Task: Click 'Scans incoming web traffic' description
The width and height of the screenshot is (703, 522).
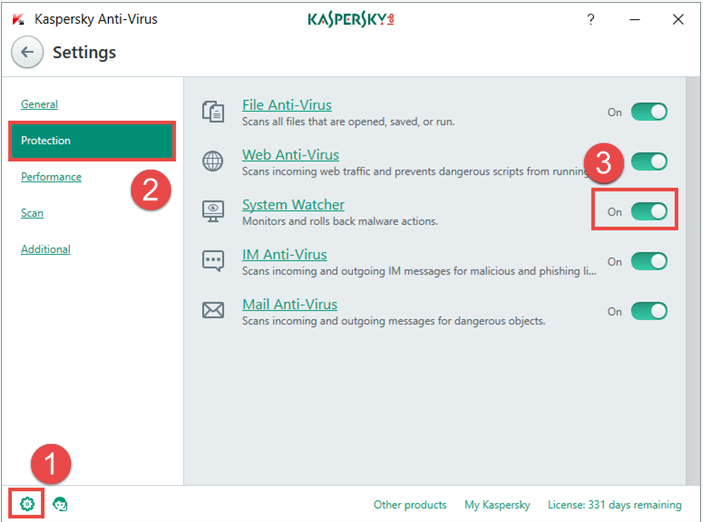Action: [416, 171]
